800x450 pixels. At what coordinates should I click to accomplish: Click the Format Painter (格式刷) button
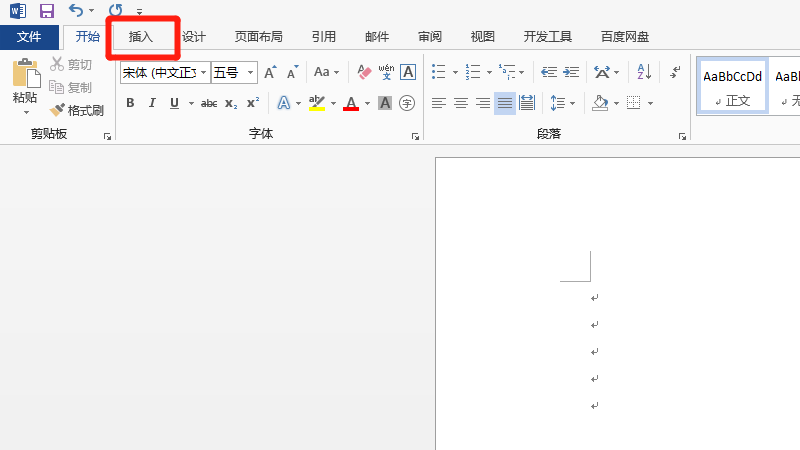tap(78, 110)
